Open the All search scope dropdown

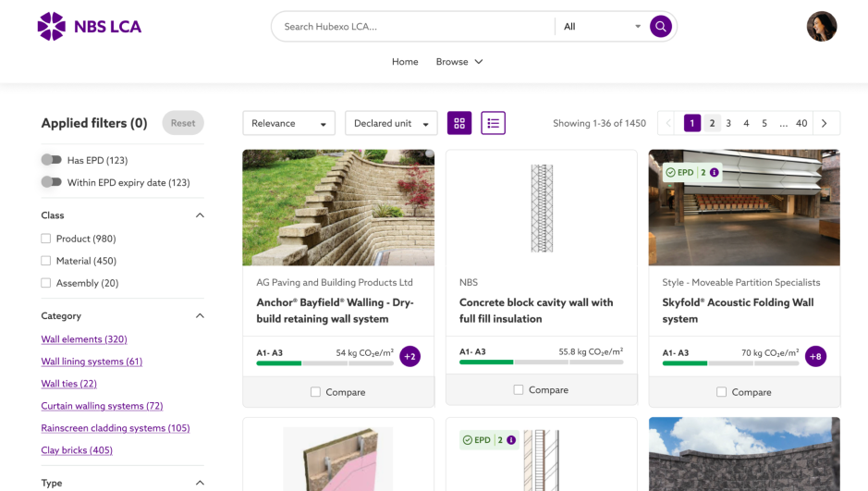(x=601, y=27)
